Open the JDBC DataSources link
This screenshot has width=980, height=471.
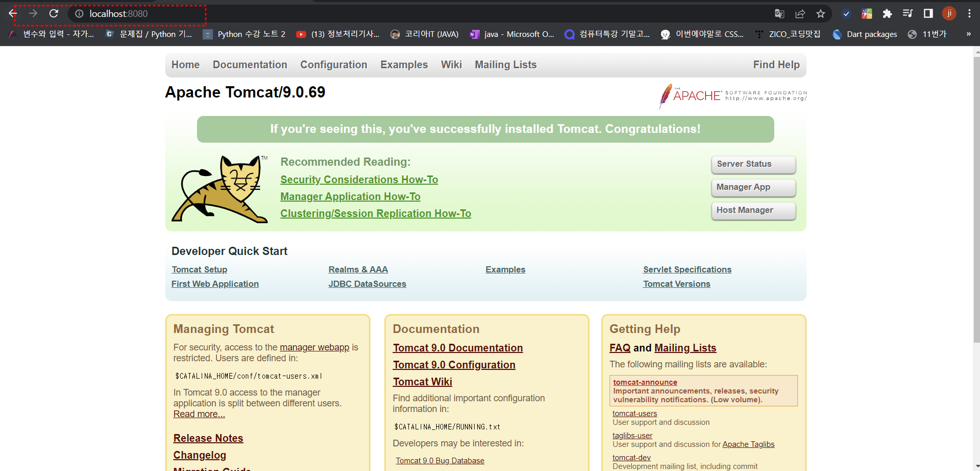click(x=367, y=284)
